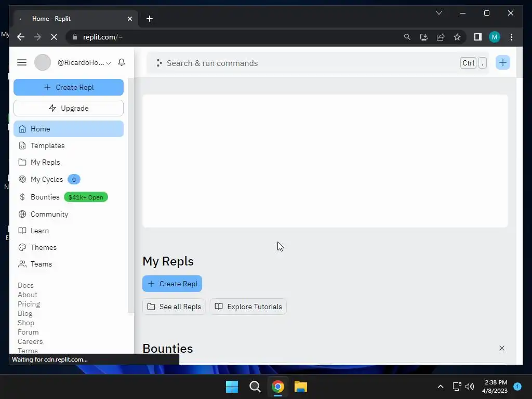Open Bounties in the sidebar
This screenshot has height=399, width=532.
(69, 197)
